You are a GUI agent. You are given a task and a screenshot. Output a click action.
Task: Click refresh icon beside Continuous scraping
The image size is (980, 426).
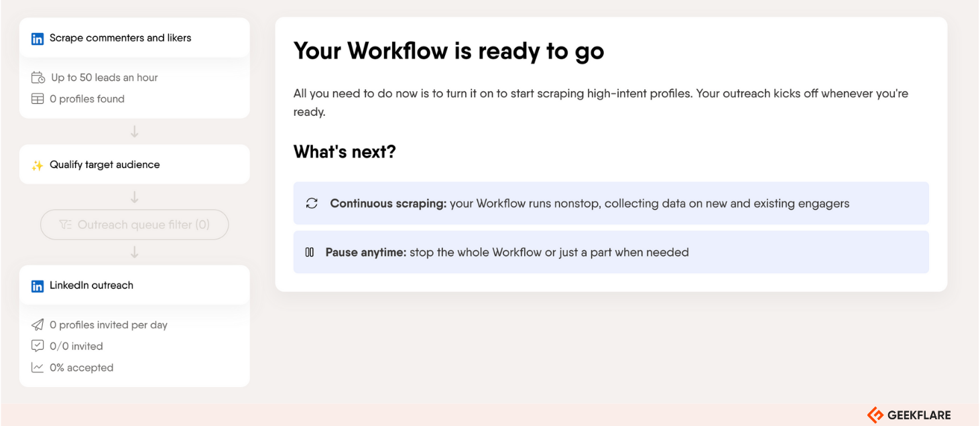(x=312, y=203)
